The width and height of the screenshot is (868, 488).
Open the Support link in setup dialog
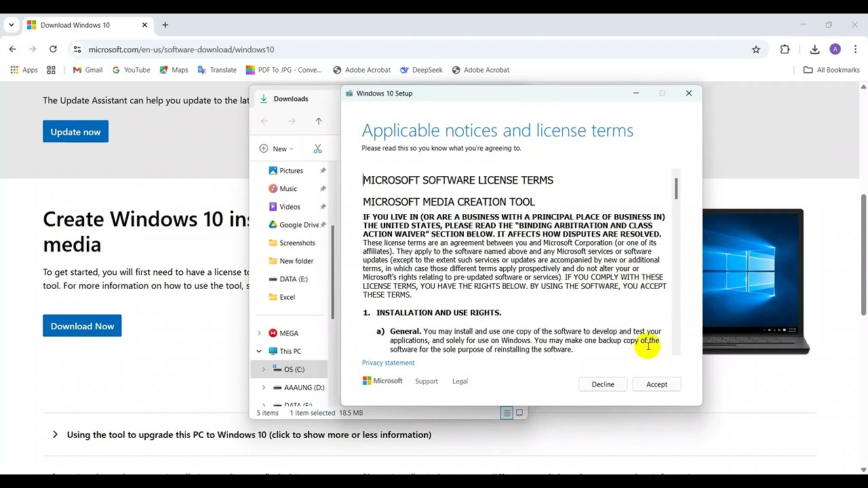point(427,382)
